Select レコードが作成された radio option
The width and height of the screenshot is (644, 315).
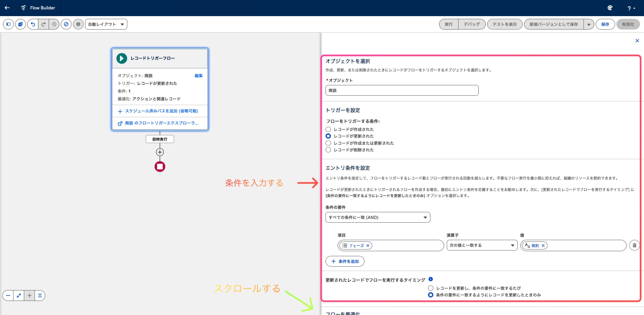tap(328, 129)
